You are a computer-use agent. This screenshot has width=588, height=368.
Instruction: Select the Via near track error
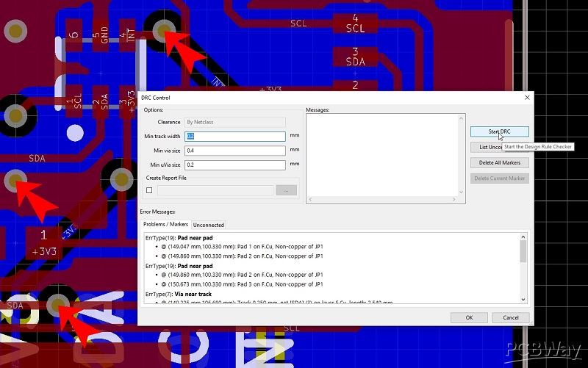198,294
